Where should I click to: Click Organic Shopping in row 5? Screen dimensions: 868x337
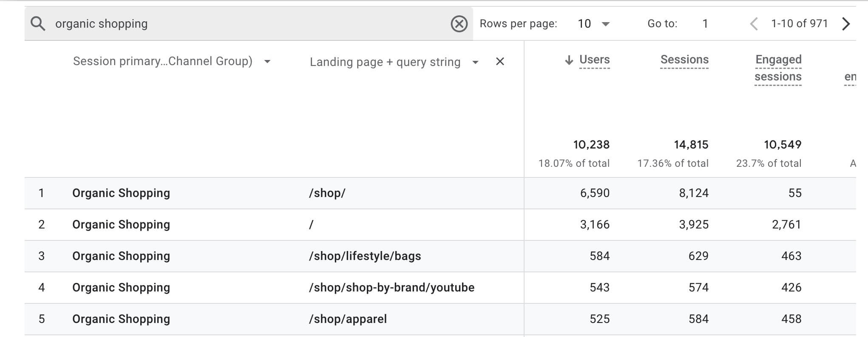coord(121,319)
